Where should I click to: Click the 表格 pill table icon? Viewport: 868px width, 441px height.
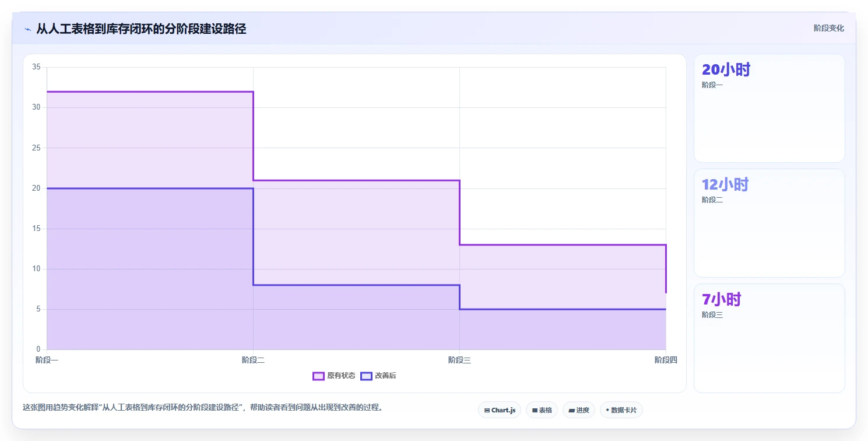coord(535,411)
